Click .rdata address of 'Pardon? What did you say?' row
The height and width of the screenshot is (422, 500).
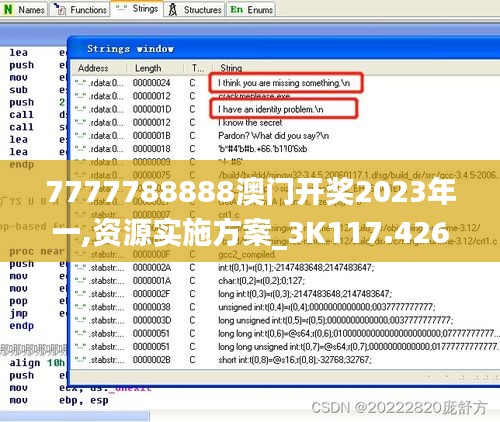coord(106,136)
